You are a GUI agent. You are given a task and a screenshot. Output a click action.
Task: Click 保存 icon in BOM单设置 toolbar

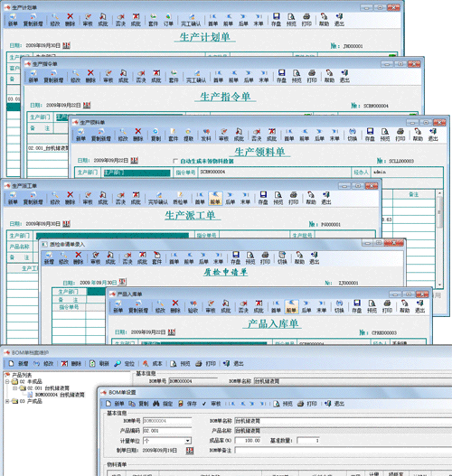point(187,404)
